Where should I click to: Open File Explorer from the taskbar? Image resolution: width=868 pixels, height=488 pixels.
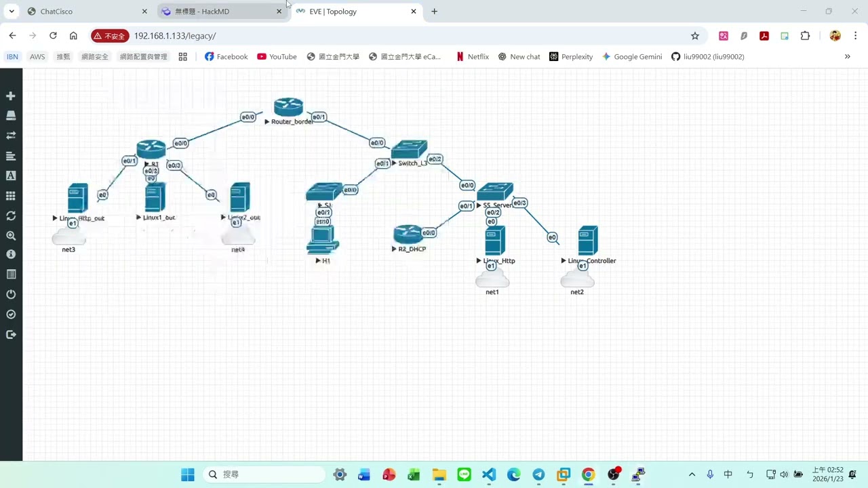(x=439, y=474)
